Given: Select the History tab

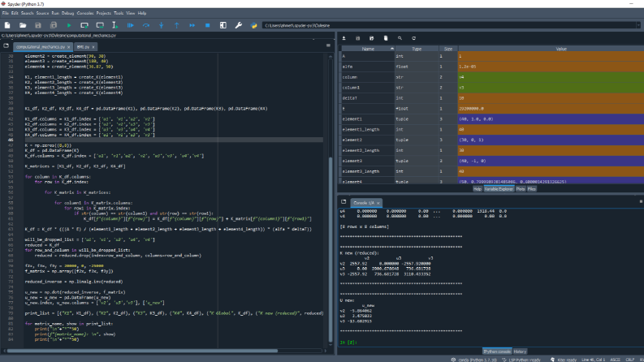Looking at the screenshot, I should coord(520,351).
